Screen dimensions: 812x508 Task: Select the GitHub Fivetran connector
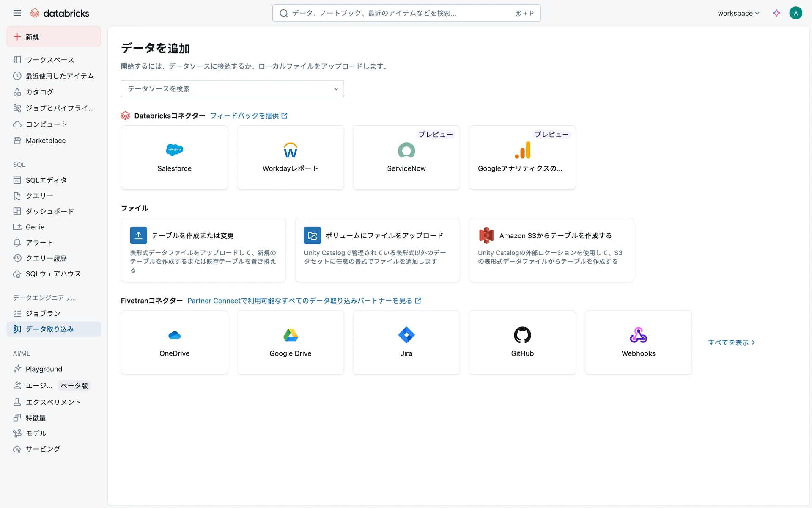(x=522, y=342)
